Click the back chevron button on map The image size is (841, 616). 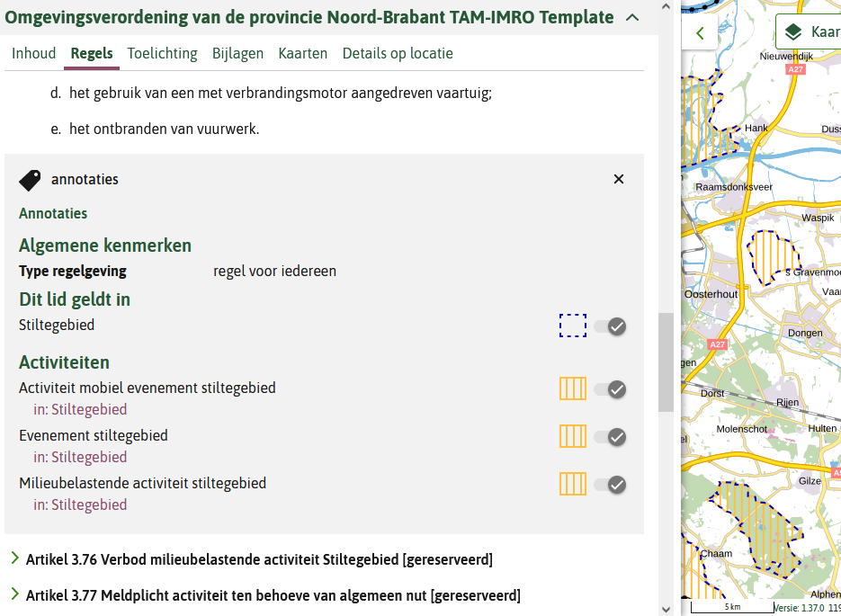pos(700,33)
